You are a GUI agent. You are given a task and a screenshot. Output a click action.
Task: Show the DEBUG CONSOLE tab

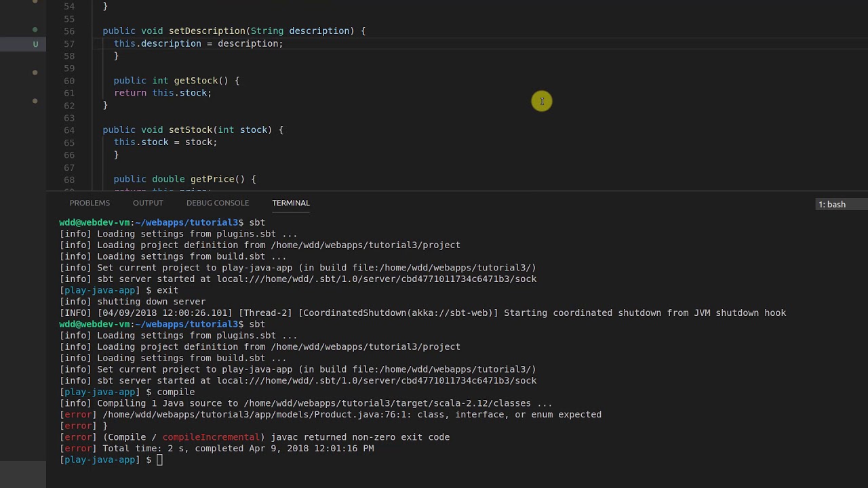(218, 203)
